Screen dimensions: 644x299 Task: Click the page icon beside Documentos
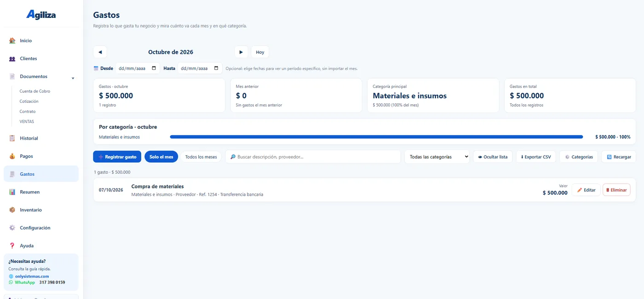(12, 76)
